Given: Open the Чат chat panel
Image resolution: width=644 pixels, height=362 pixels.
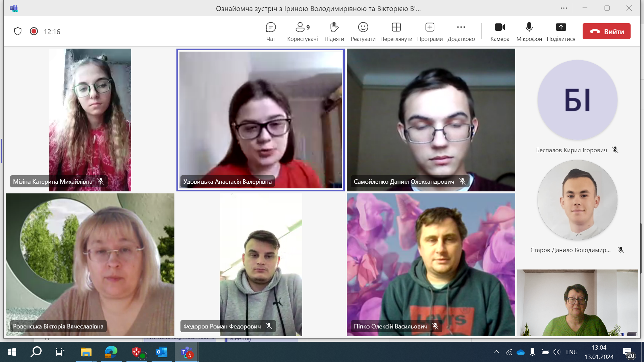Looking at the screenshot, I should tap(271, 32).
